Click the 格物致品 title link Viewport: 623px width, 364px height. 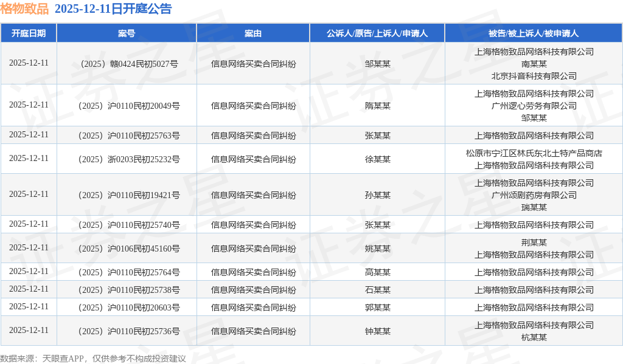pos(24,9)
